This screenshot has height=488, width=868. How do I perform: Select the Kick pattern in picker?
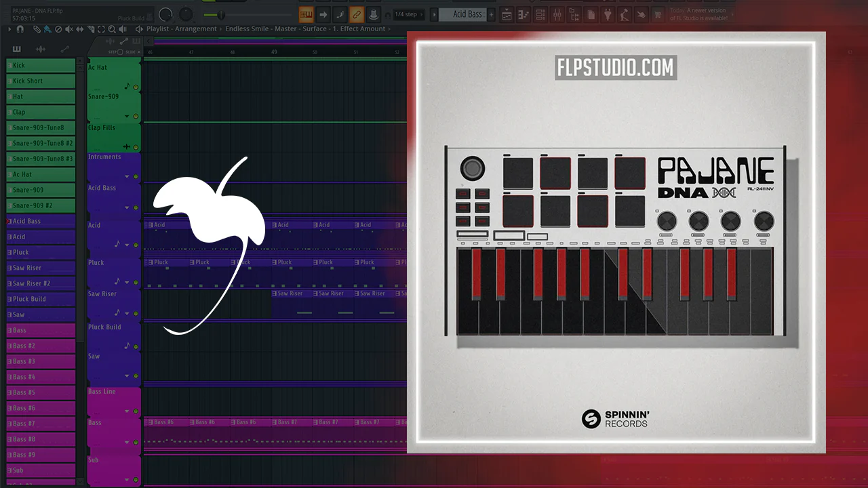[41, 66]
